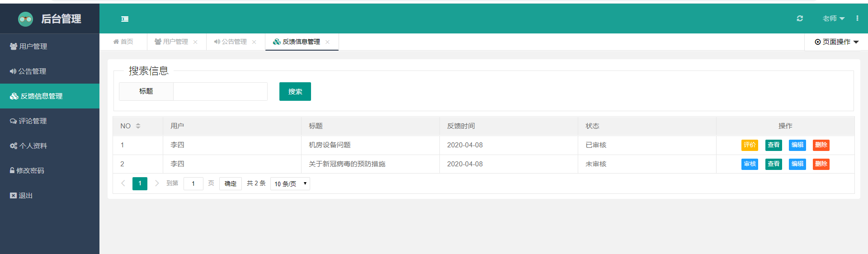868x254 pixels.
Task: Go to previous page arrow
Action: 123,183
